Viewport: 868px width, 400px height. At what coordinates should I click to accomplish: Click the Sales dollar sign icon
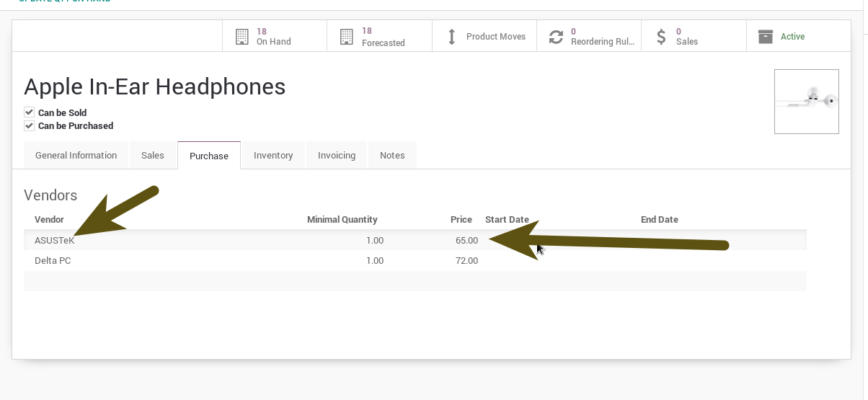(661, 37)
